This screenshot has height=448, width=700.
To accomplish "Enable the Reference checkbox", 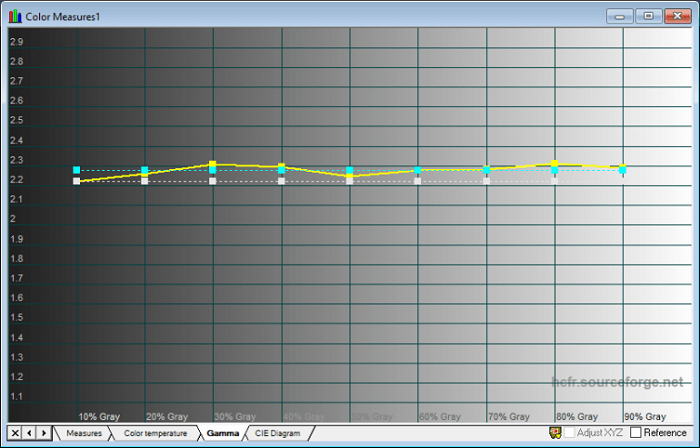I will [636, 433].
